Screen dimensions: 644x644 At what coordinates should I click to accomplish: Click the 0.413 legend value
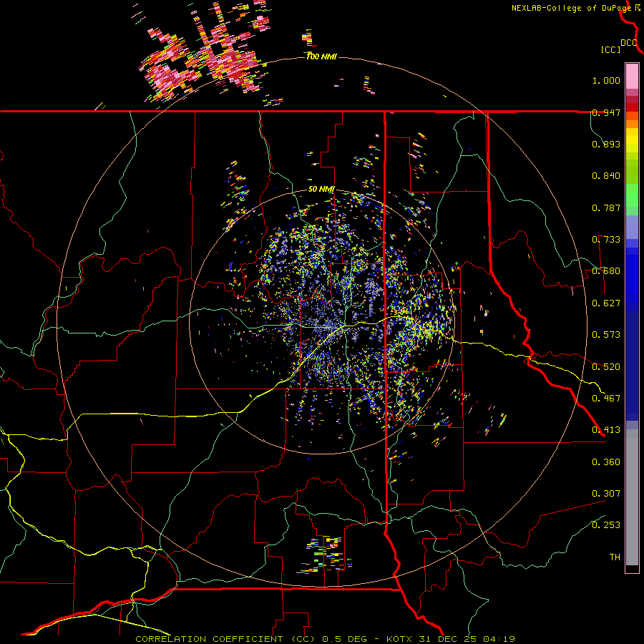click(x=606, y=430)
